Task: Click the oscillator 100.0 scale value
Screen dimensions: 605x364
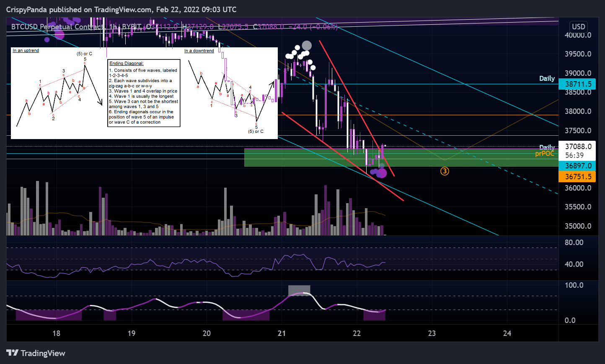Action: click(x=574, y=285)
